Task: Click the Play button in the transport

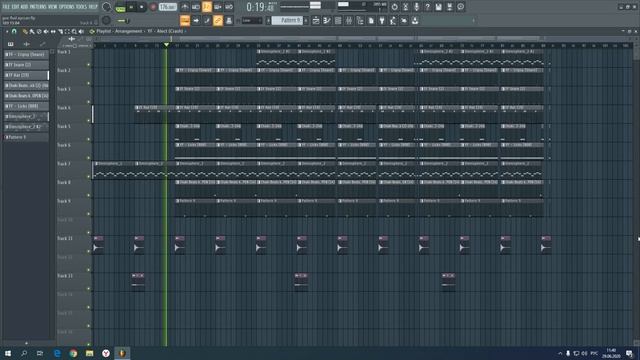Action: point(131,7)
